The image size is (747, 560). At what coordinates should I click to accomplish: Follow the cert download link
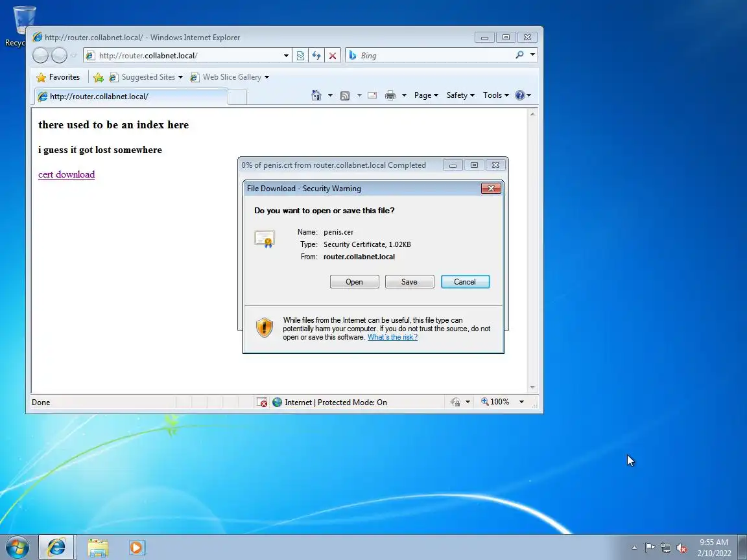point(66,174)
